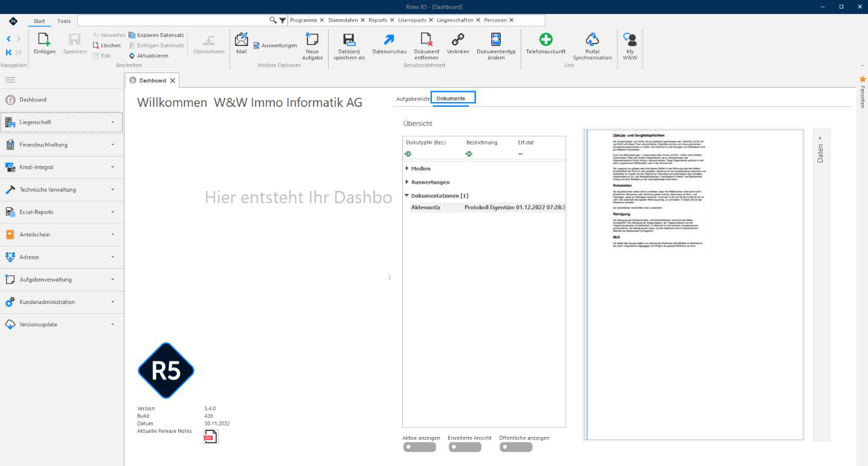Toggle the Öffentliche anzeigen switch
This screenshot has height=466, width=868.
[x=516, y=447]
